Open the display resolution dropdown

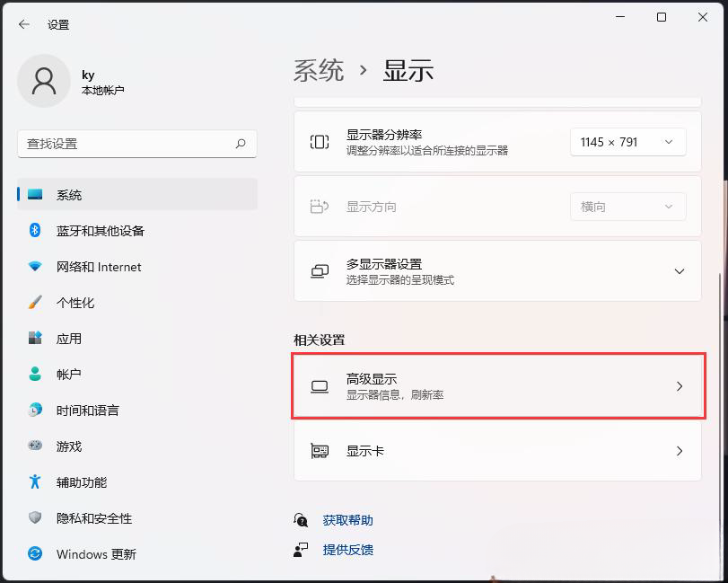tap(627, 141)
